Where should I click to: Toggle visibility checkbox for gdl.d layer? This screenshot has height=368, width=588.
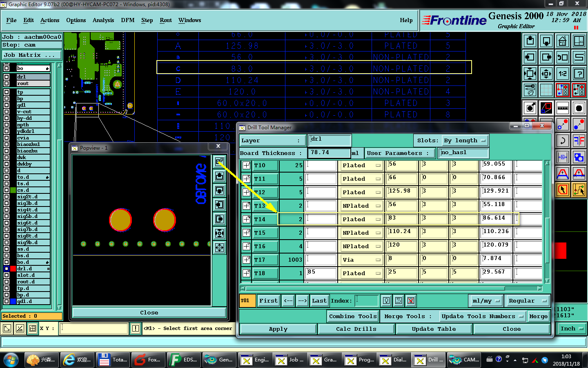tap(7, 301)
